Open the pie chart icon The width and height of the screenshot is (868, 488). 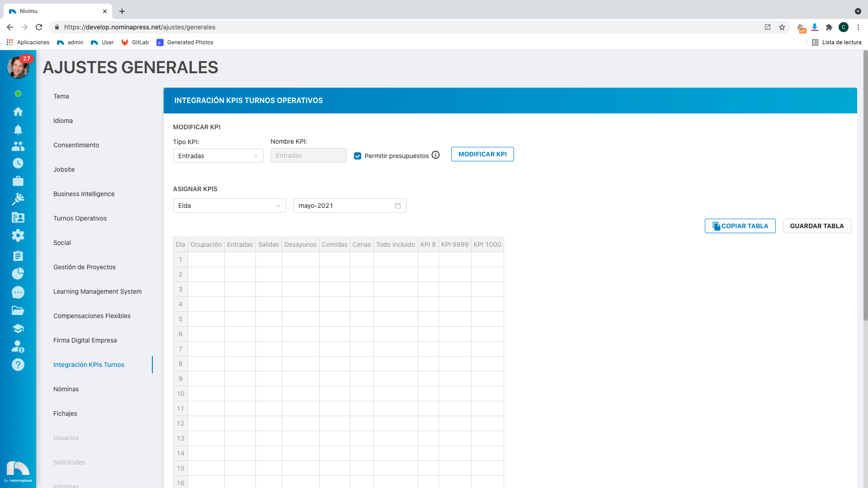pos(18,273)
